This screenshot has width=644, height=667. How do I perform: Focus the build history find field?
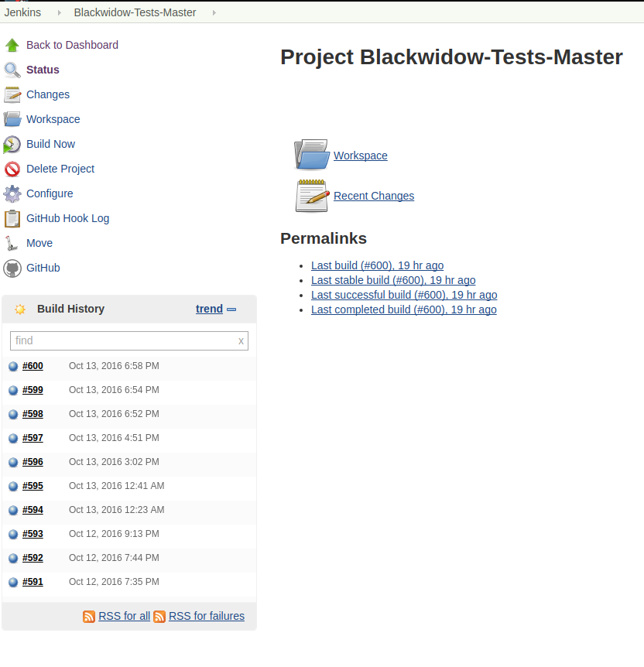click(x=129, y=340)
